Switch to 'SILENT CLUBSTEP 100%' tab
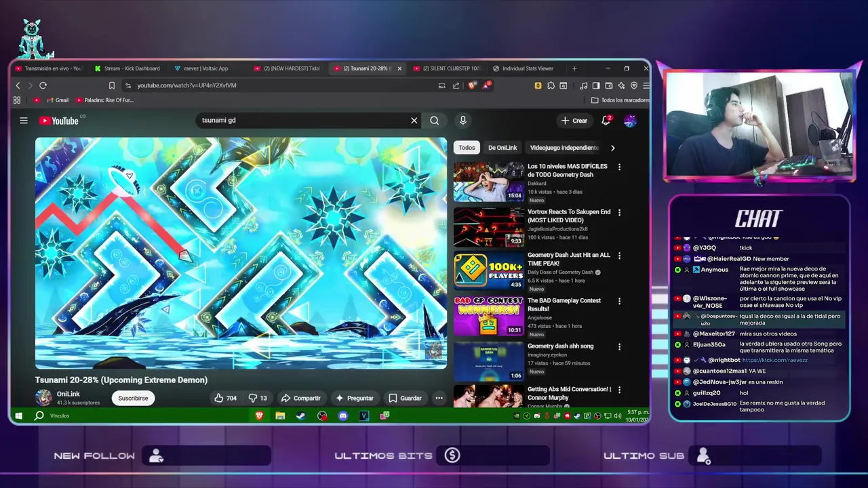Viewport: 868px width, 488px height. point(446,68)
